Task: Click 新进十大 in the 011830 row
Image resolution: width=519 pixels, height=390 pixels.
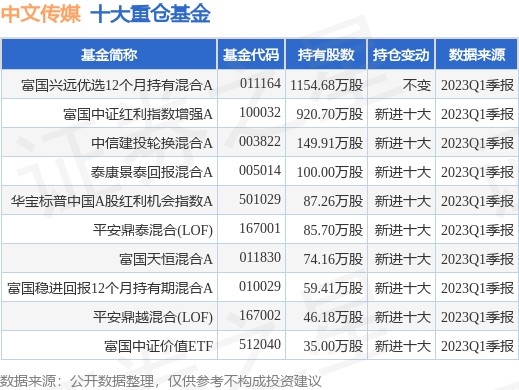Action: [x=403, y=259]
